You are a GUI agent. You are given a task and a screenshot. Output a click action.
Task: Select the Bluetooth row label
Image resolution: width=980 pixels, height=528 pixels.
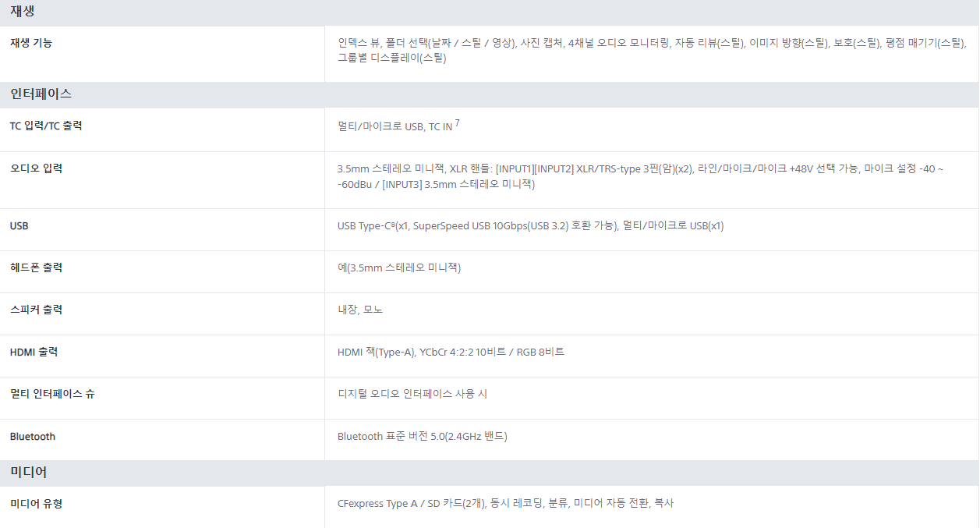click(x=33, y=436)
